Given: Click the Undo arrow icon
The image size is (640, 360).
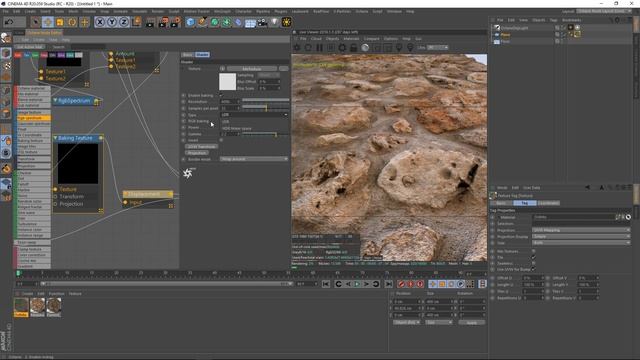Looking at the screenshot, I should point(9,22).
